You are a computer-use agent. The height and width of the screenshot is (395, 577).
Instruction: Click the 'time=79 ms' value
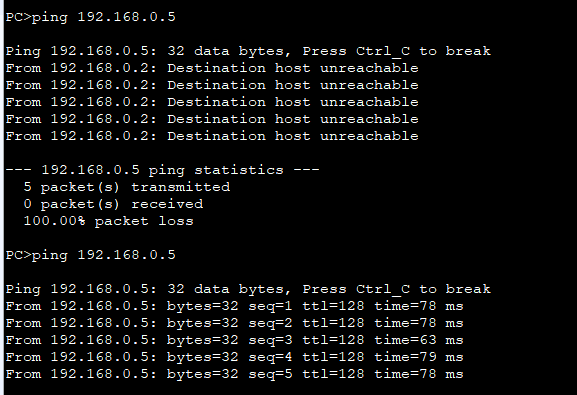419,357
